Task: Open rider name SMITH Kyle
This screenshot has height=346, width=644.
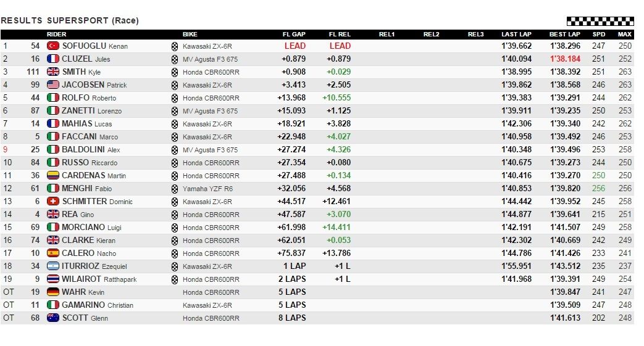Action: tap(82, 72)
